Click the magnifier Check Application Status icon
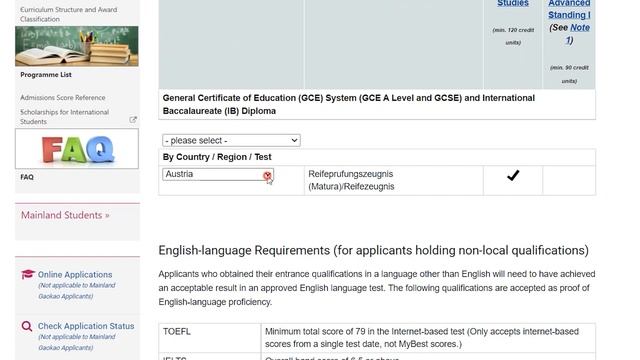Image resolution: width=640 pixels, height=360 pixels. point(27,326)
